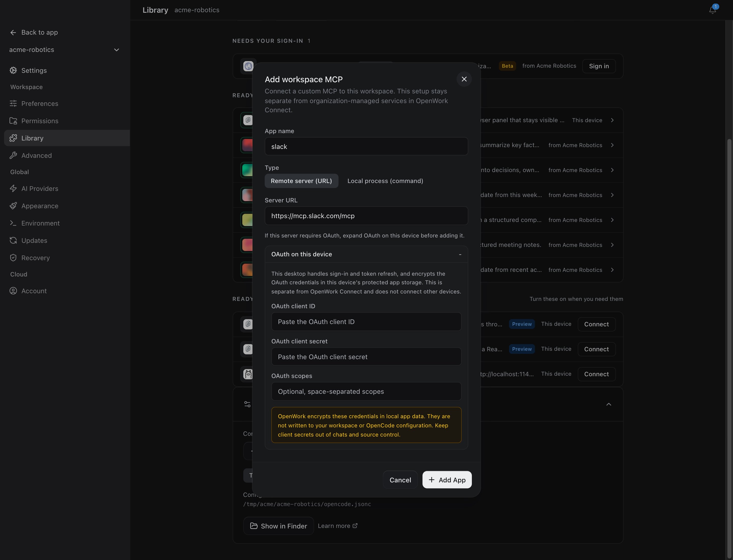Connect the row ending in 'a Rea...'
The image size is (733, 560).
click(596, 349)
